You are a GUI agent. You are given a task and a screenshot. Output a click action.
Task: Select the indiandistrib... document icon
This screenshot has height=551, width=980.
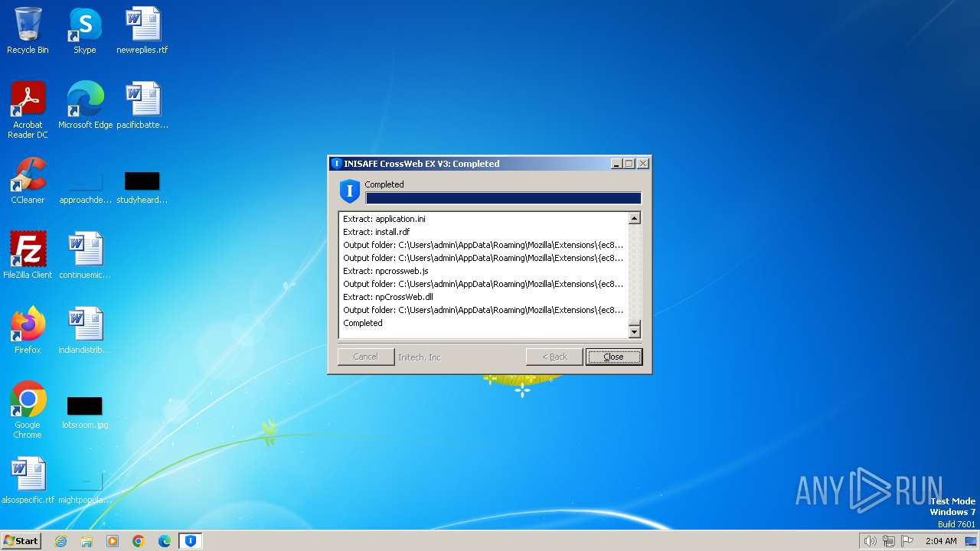click(x=85, y=331)
